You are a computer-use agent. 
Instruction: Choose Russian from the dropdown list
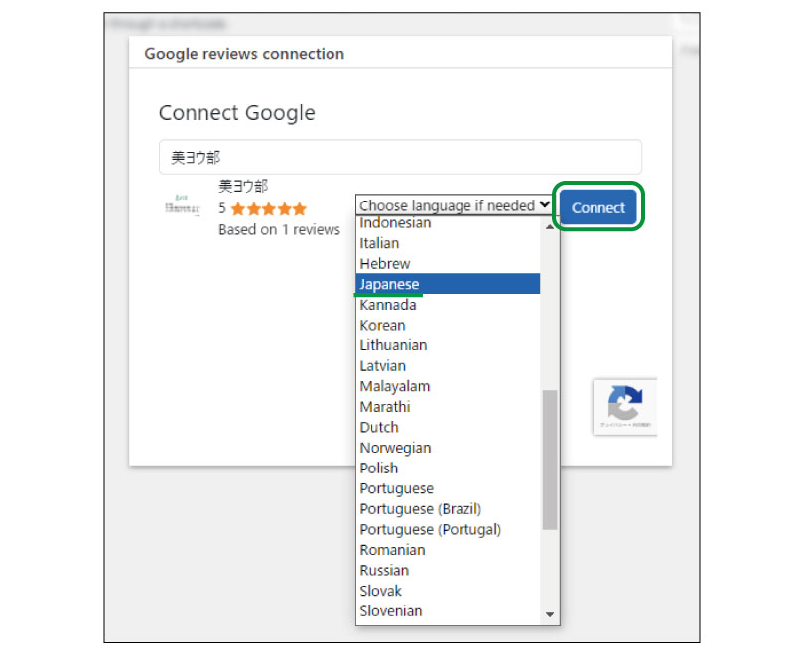click(x=384, y=571)
